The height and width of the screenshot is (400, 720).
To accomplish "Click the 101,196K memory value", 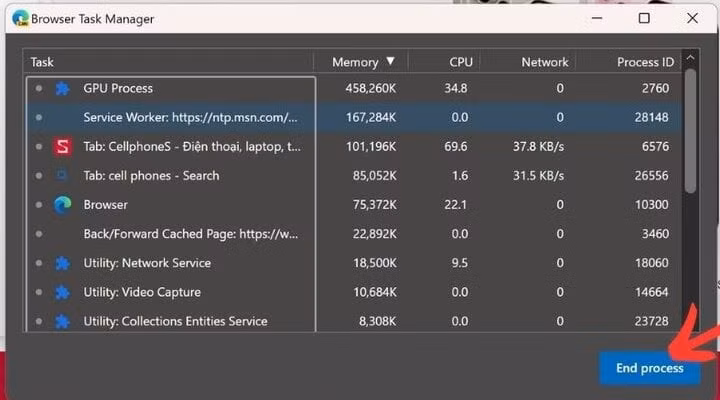I will 371,146.
